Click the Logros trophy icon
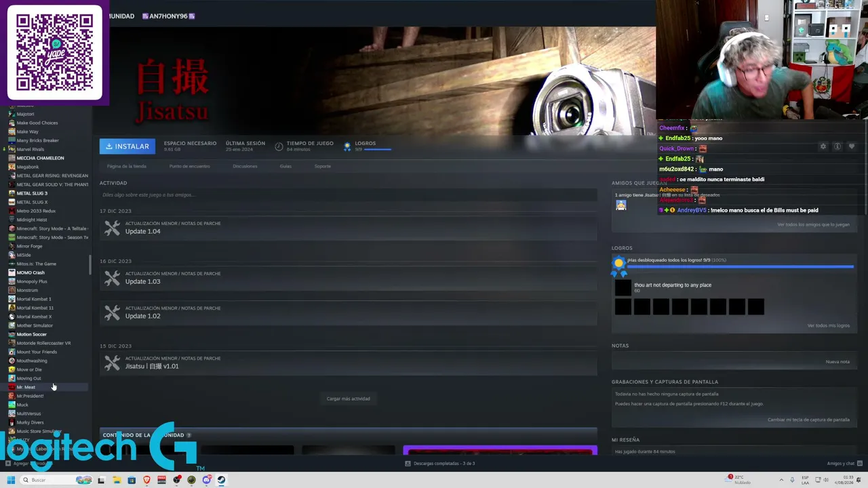 (347, 146)
